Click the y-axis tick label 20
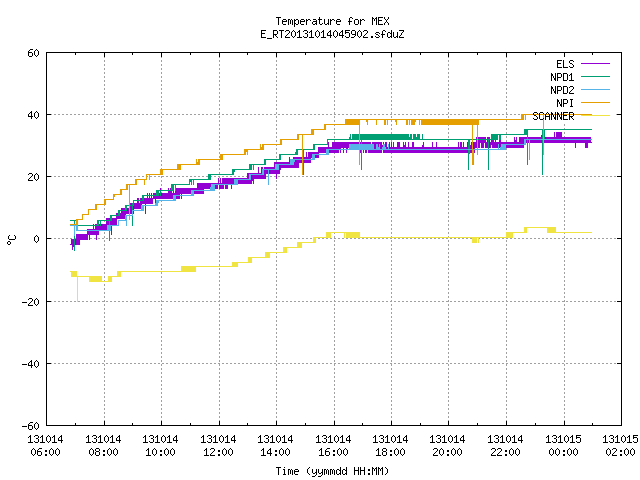 tap(33, 178)
